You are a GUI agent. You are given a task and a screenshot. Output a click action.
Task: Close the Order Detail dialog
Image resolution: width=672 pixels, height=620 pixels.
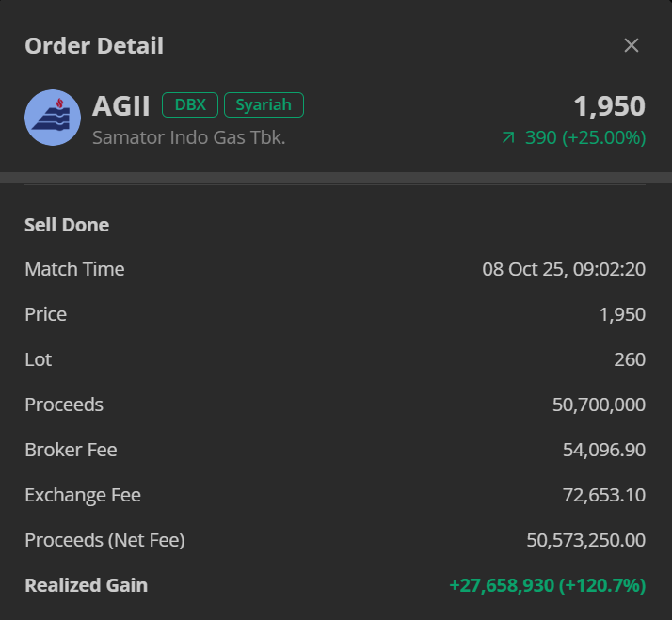(x=632, y=45)
